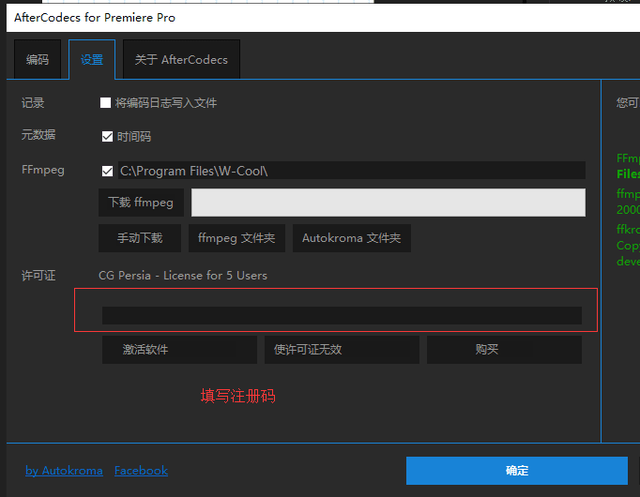Open the ffmpeg 文件夹 button

pyautogui.click(x=236, y=238)
